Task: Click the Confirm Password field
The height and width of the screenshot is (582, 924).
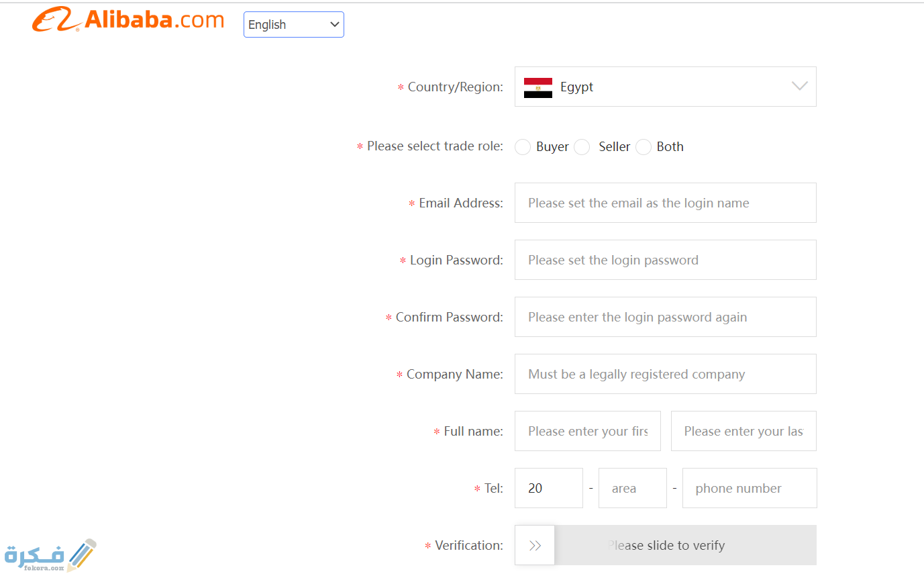Action: click(x=666, y=317)
